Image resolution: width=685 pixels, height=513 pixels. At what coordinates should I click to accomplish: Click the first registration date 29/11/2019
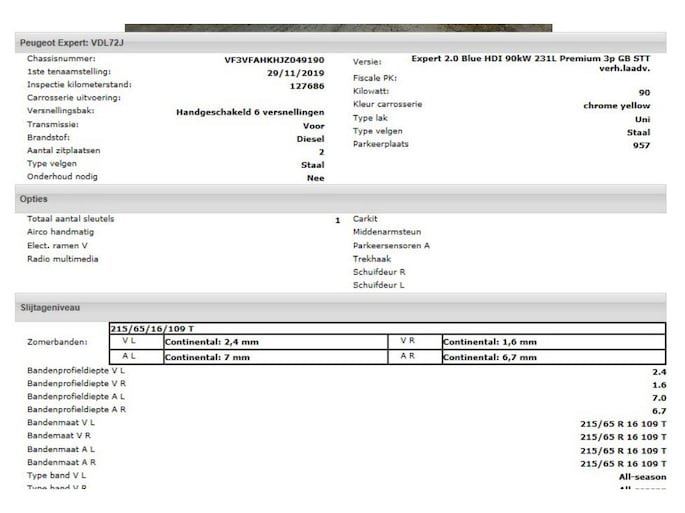(x=296, y=73)
